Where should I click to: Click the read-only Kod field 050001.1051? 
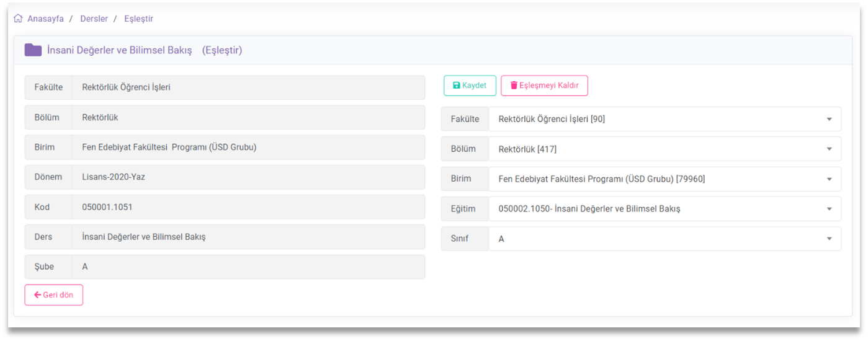click(248, 207)
